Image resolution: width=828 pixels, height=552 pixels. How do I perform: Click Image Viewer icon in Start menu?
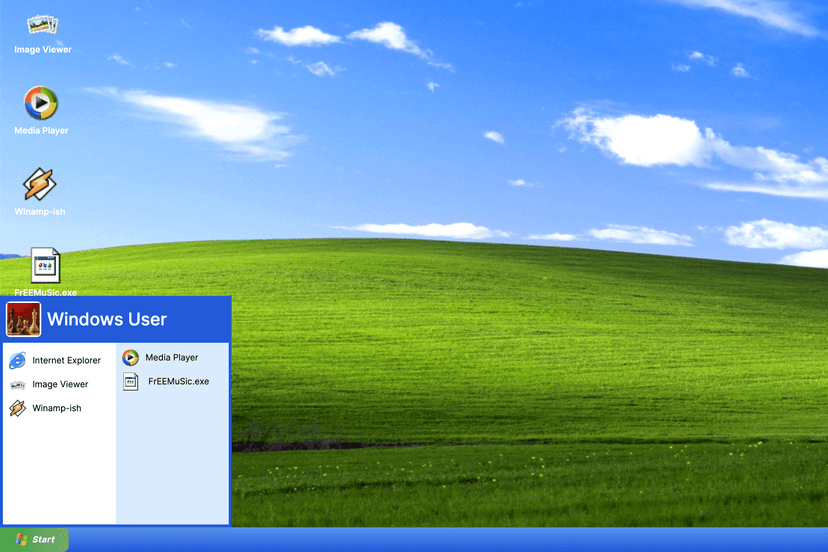pyautogui.click(x=17, y=385)
